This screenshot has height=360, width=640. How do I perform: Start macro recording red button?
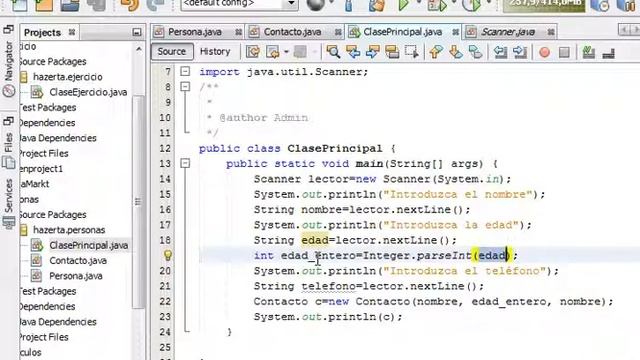click(544, 52)
